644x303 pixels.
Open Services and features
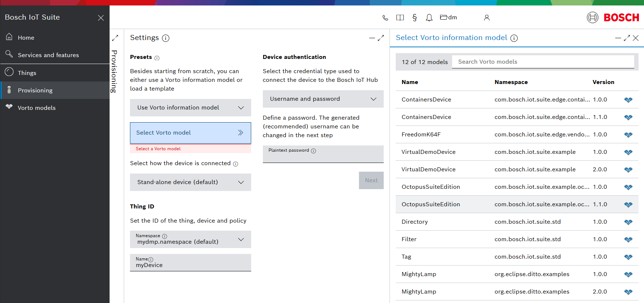(55, 55)
